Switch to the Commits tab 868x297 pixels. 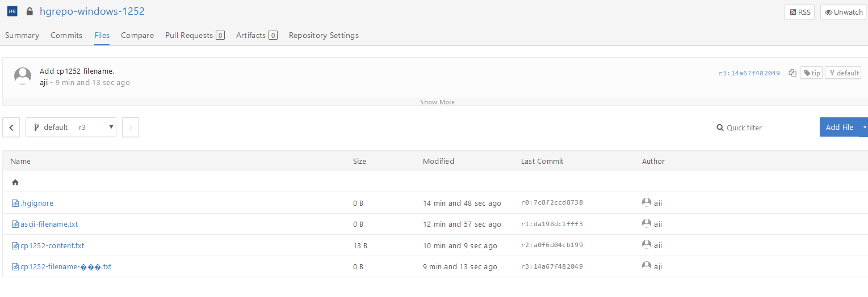(x=66, y=35)
